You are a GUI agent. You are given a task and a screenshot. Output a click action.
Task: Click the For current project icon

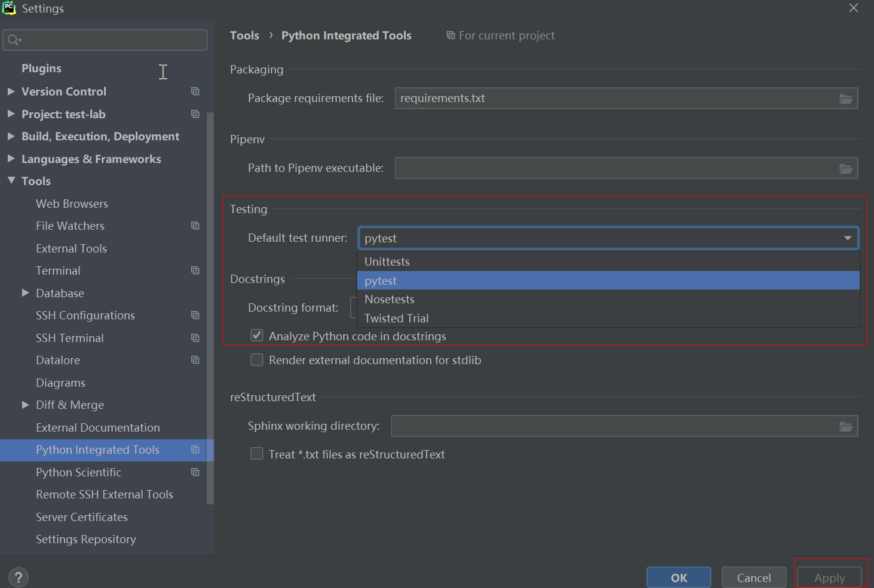point(450,35)
